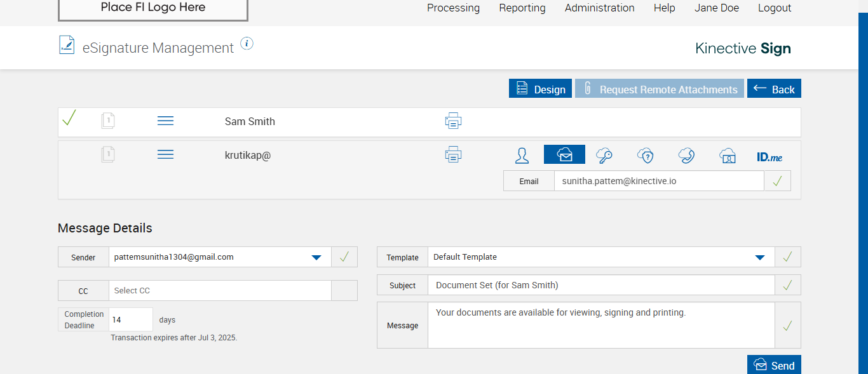Choose ID.me verification option

(x=770, y=156)
